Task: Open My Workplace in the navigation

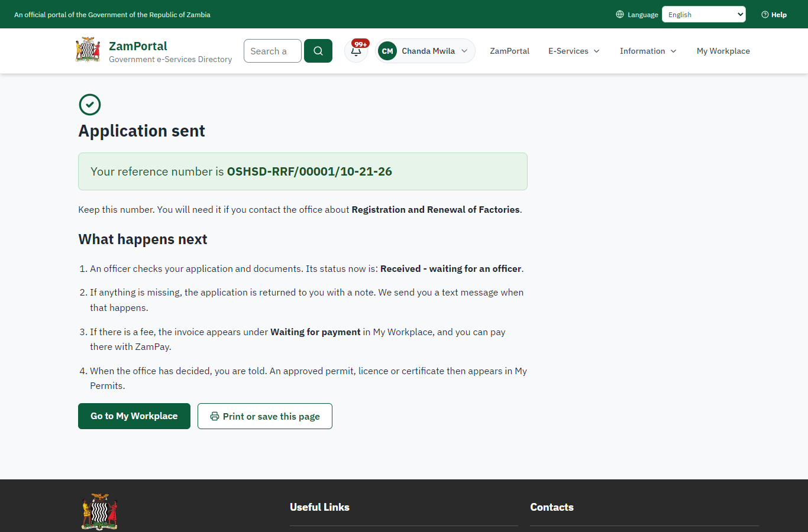Action: (723, 51)
